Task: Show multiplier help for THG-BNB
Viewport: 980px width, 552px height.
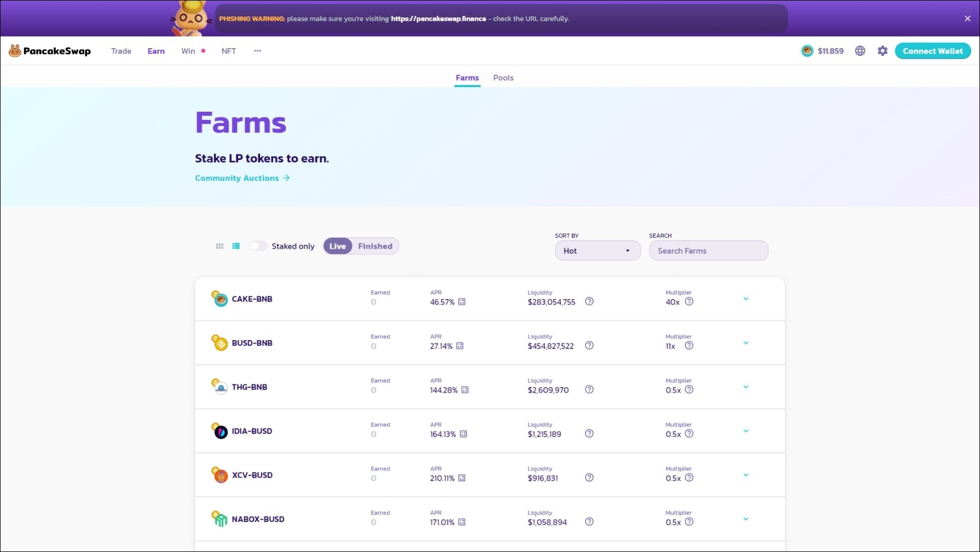Action: pyautogui.click(x=689, y=389)
